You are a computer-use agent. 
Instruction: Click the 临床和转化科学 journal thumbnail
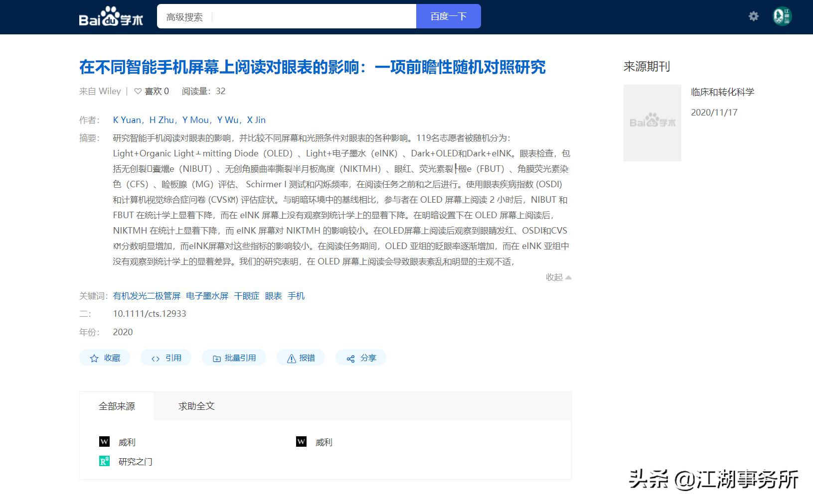tap(652, 123)
